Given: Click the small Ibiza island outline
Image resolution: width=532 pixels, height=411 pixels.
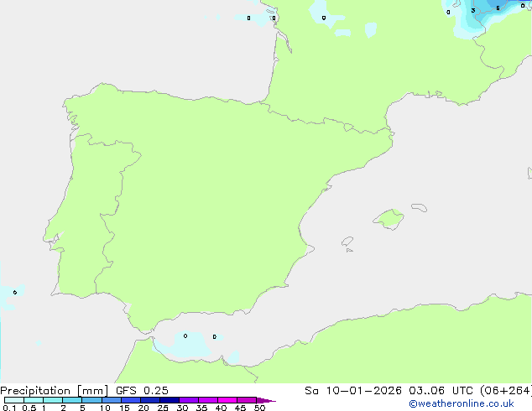Looking at the screenshot, I should 347,242.
